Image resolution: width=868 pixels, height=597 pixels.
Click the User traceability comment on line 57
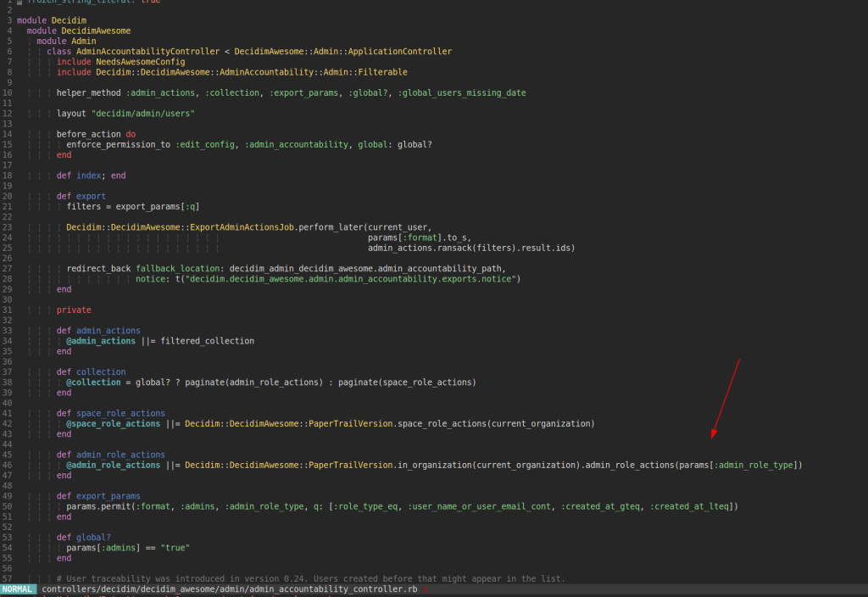click(x=310, y=578)
